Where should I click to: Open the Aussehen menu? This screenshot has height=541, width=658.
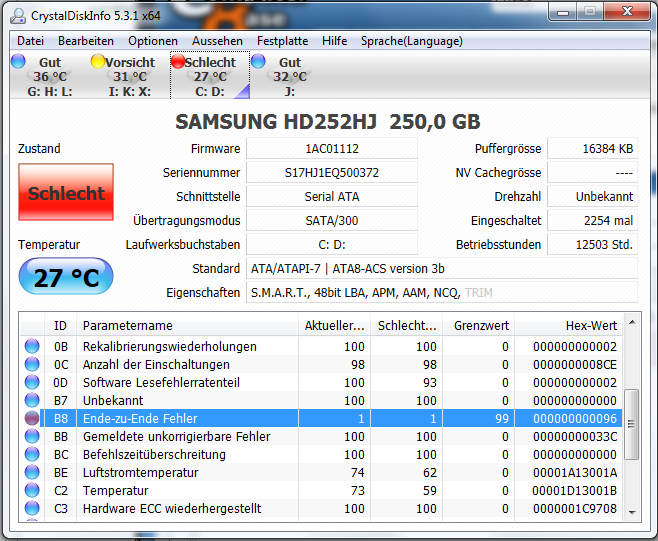click(x=217, y=41)
